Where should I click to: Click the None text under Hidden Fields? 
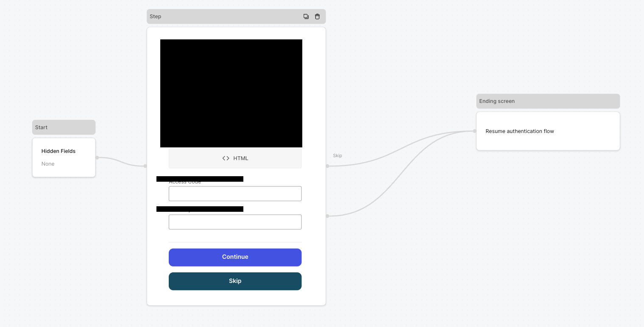click(48, 164)
